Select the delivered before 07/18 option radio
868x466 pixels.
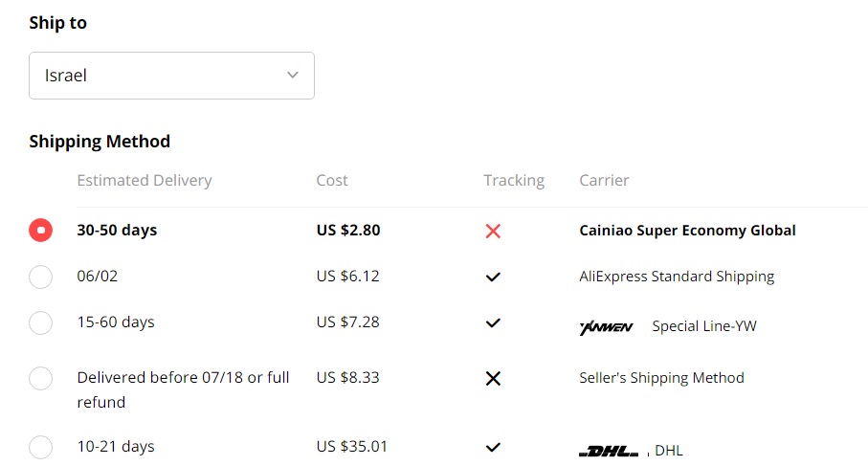tap(41, 378)
